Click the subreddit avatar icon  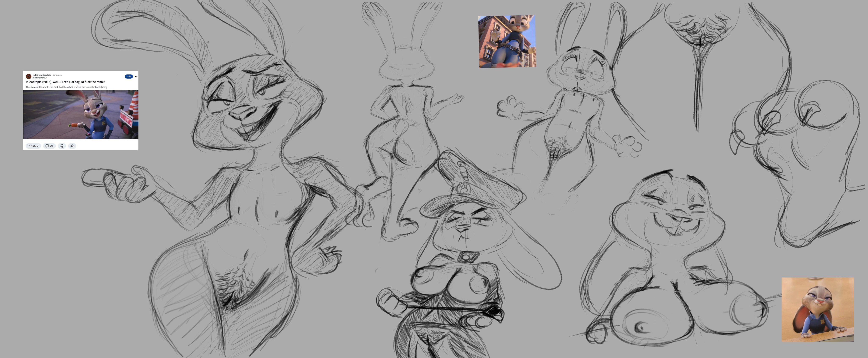pyautogui.click(x=29, y=76)
